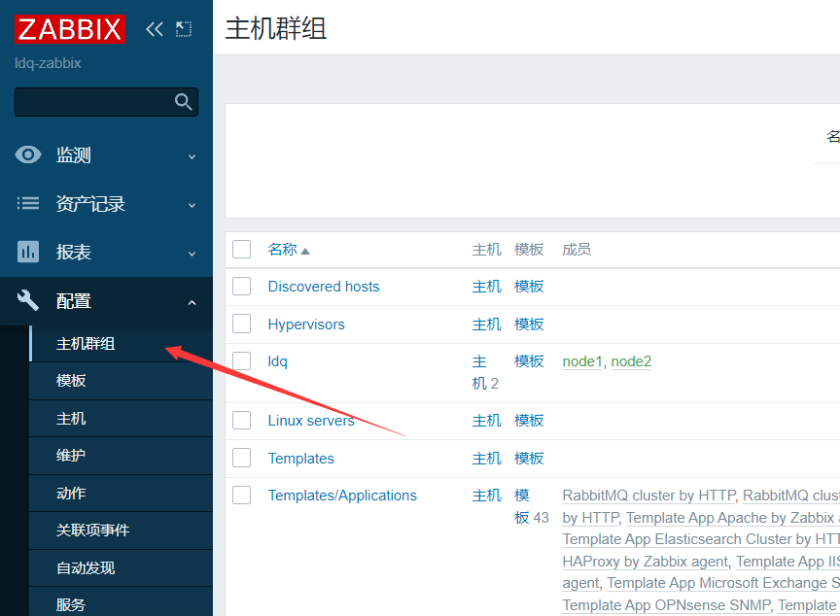Click the eye icon for 监测
Viewport: 840px width, 616px height.
28,155
